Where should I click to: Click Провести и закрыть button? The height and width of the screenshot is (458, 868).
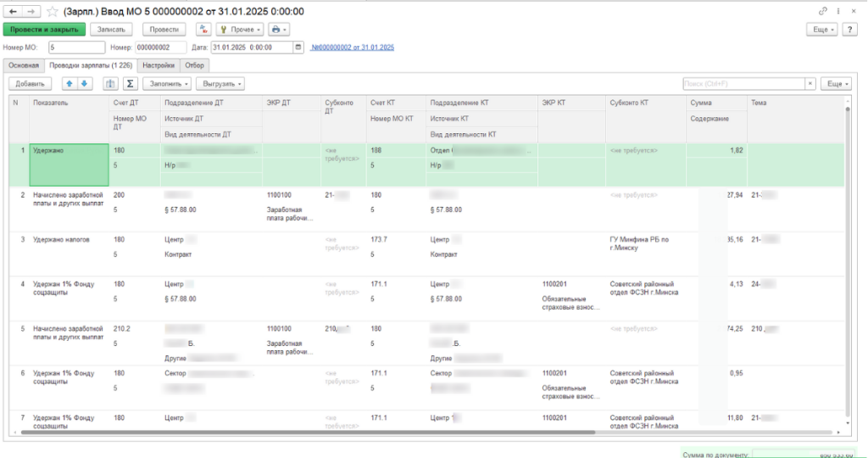[44, 29]
